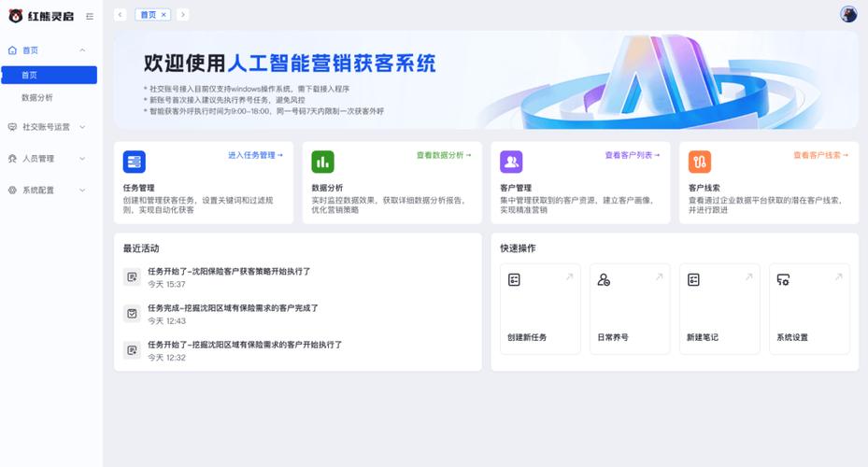Screen dimensions: 868x467
Task: Click the 今天 12:43 timestamp
Action: click(x=166, y=321)
